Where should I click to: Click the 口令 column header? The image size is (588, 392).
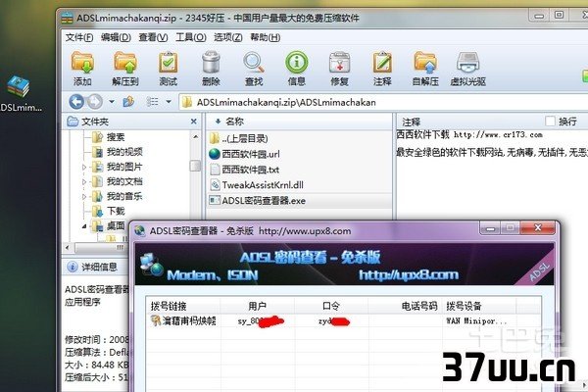331,306
